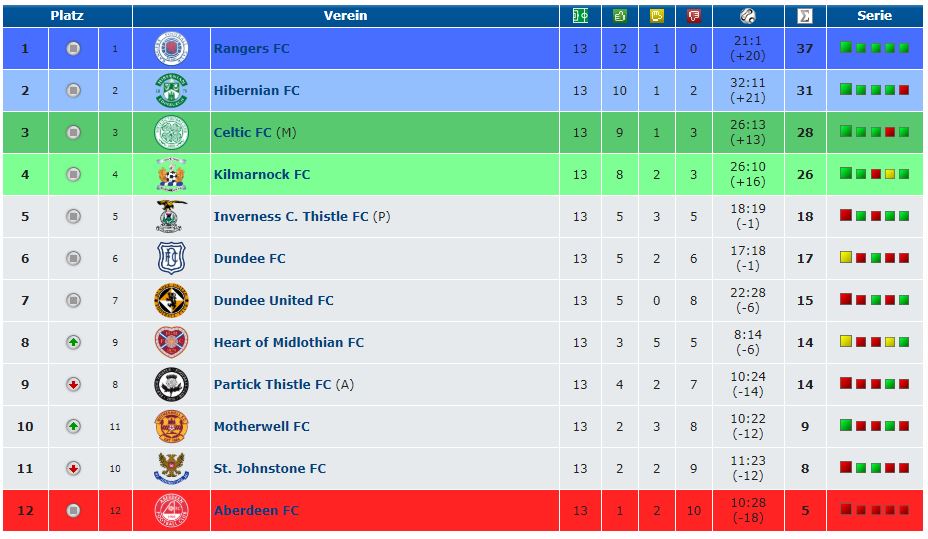Click the Hibernian FC club crest

pos(171,91)
